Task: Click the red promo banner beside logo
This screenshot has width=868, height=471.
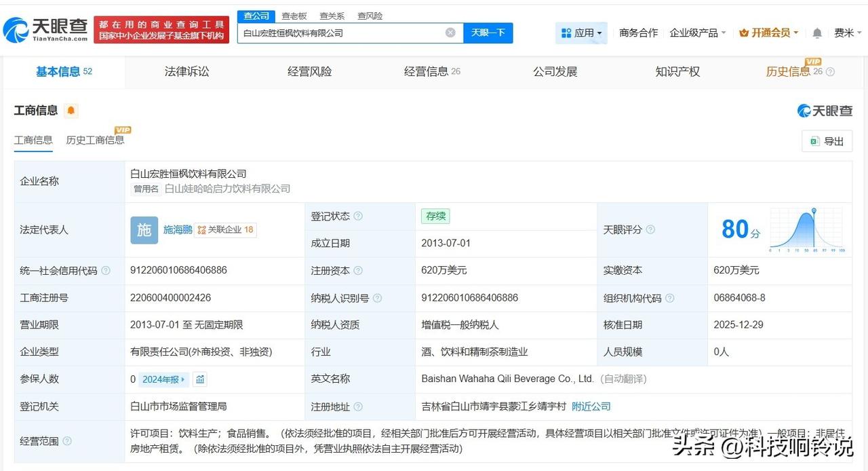Action: coord(161,30)
